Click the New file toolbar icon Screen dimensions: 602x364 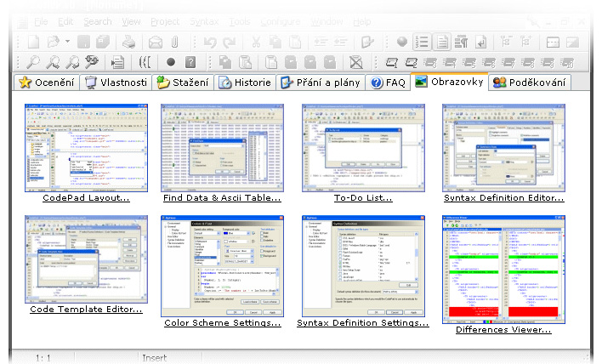click(x=32, y=42)
